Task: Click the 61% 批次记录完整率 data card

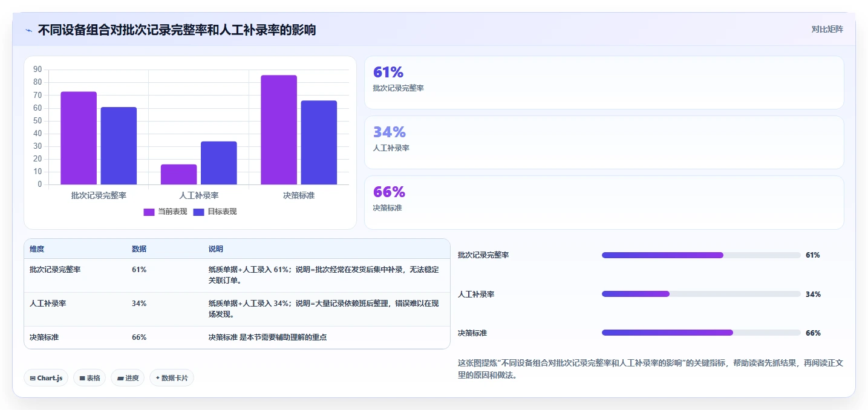Action: (x=604, y=82)
